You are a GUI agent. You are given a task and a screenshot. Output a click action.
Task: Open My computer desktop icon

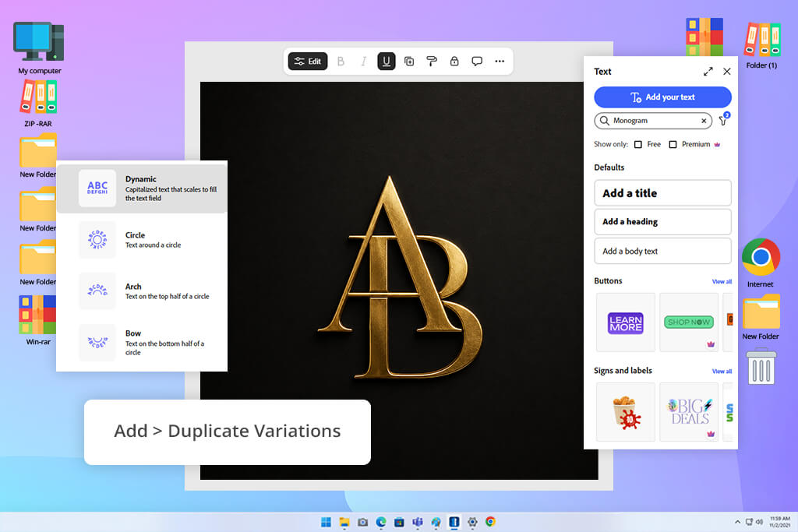coord(39,48)
